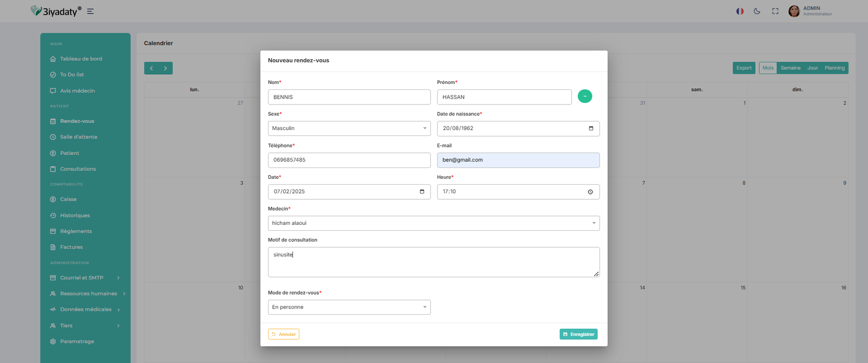The height and width of the screenshot is (363, 868).
Task: Switch to Planning calendar view
Action: point(834,68)
